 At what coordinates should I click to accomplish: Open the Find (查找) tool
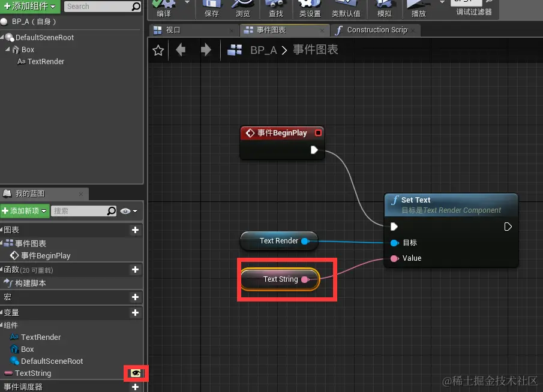click(x=275, y=8)
